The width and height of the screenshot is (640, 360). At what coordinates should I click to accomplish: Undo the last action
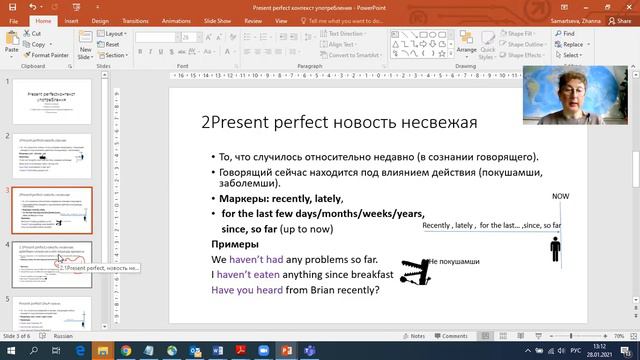[33, 7]
